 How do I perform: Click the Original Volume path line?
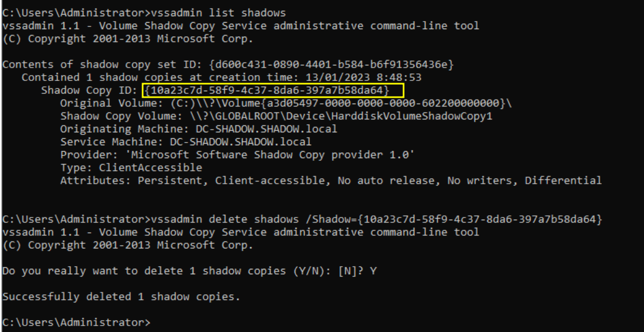[285, 103]
